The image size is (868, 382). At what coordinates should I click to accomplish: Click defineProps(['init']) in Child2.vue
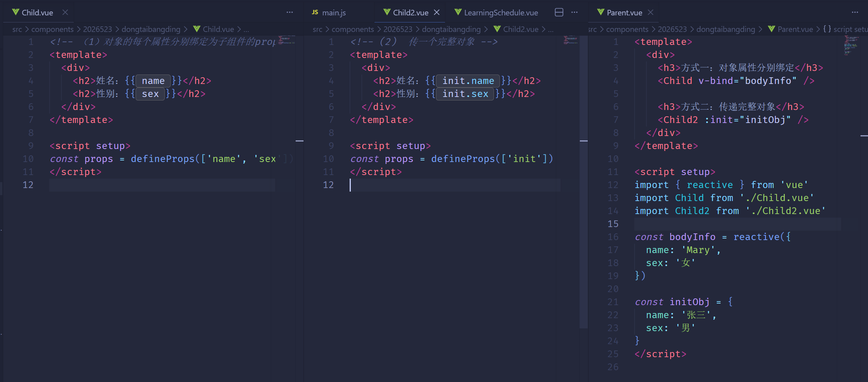click(x=492, y=159)
